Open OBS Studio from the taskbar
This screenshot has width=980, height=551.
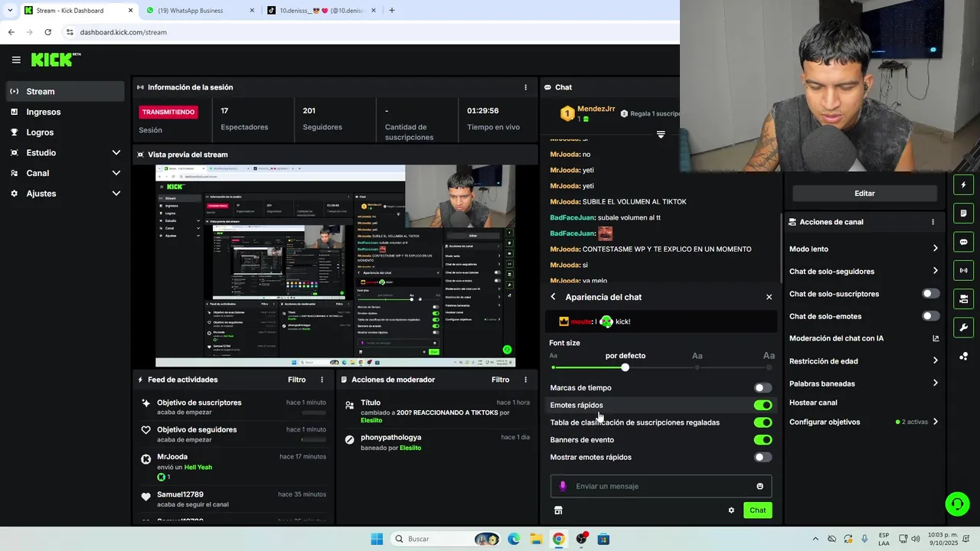pyautogui.click(x=581, y=539)
